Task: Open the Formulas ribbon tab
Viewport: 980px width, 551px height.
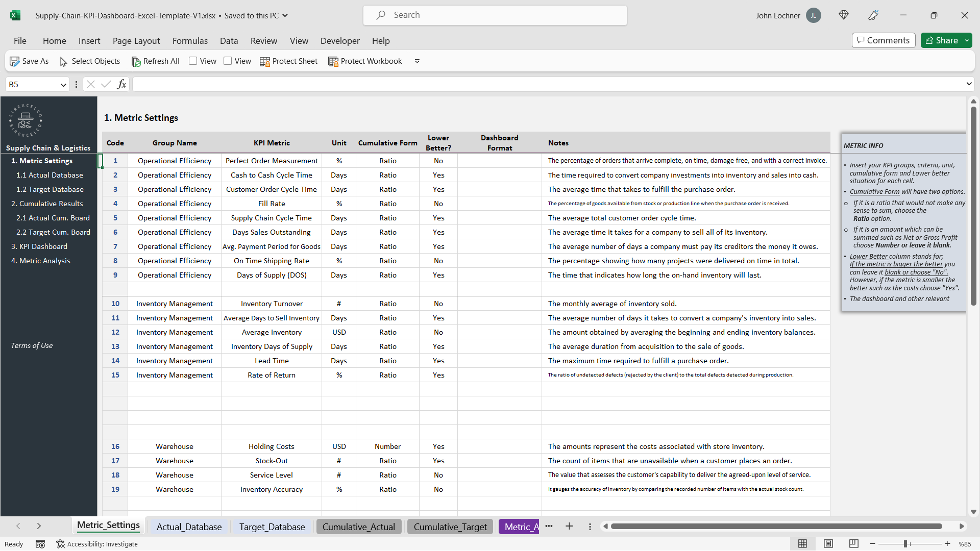Action: [x=190, y=41]
